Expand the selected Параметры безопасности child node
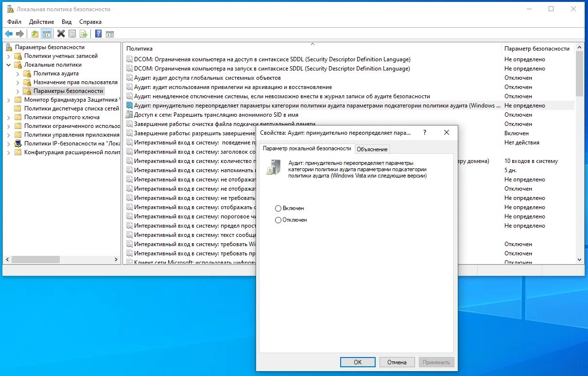Screen dimensions: 588x376 (x=18, y=91)
